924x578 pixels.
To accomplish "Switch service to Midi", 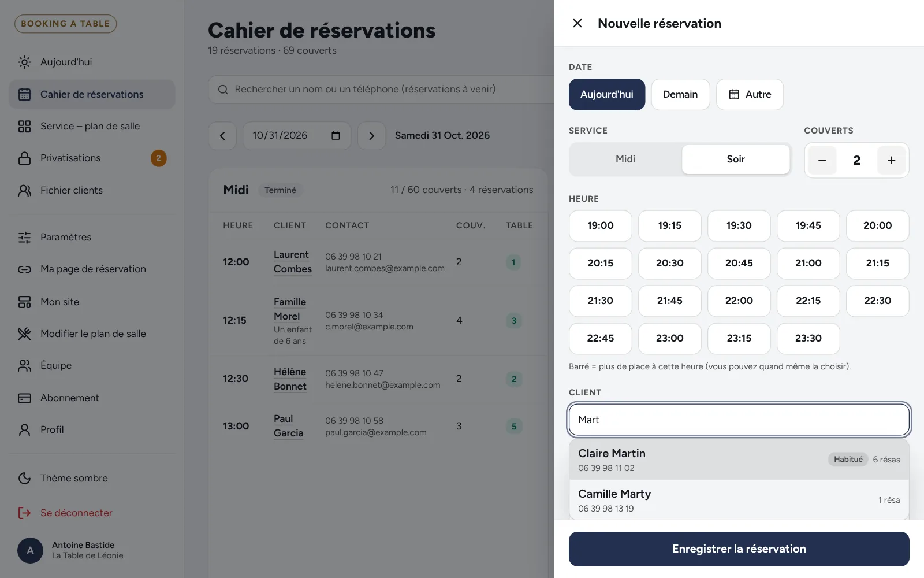I will coord(625,159).
